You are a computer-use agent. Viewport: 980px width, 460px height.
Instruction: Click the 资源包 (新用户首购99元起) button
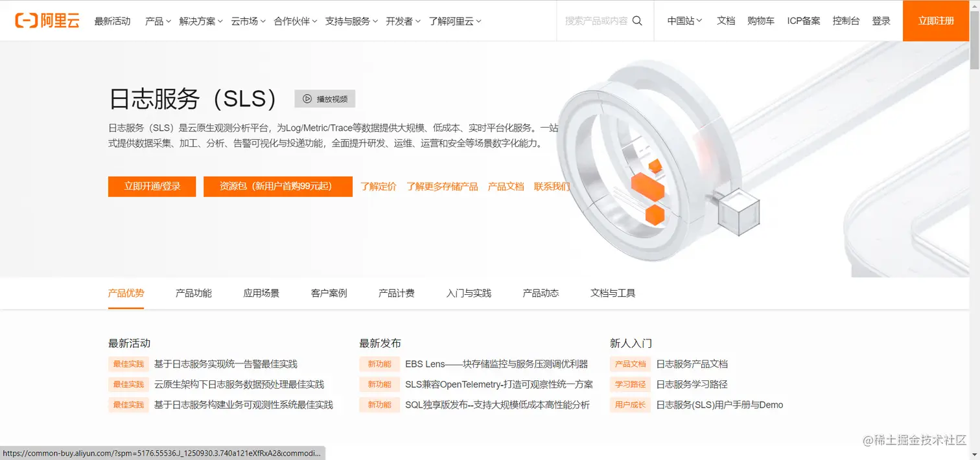278,187
